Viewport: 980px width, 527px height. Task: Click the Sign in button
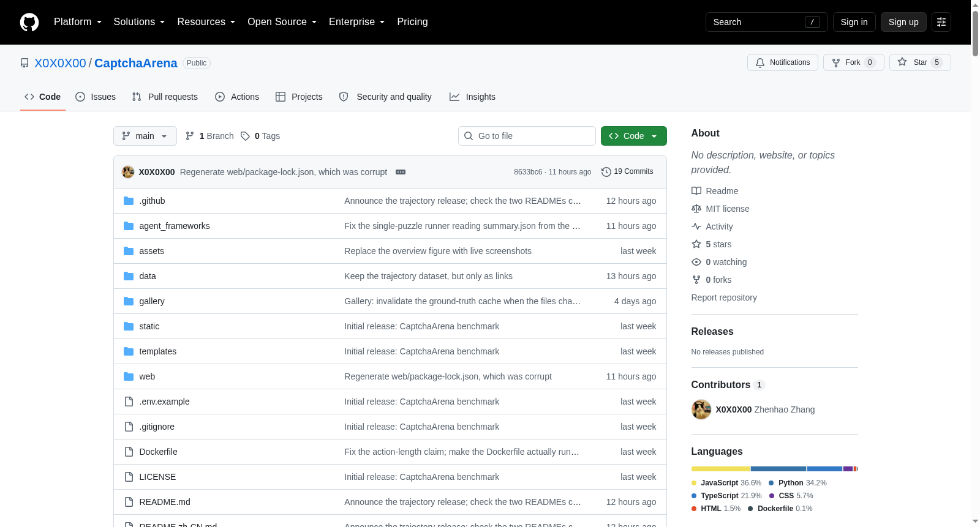click(854, 22)
